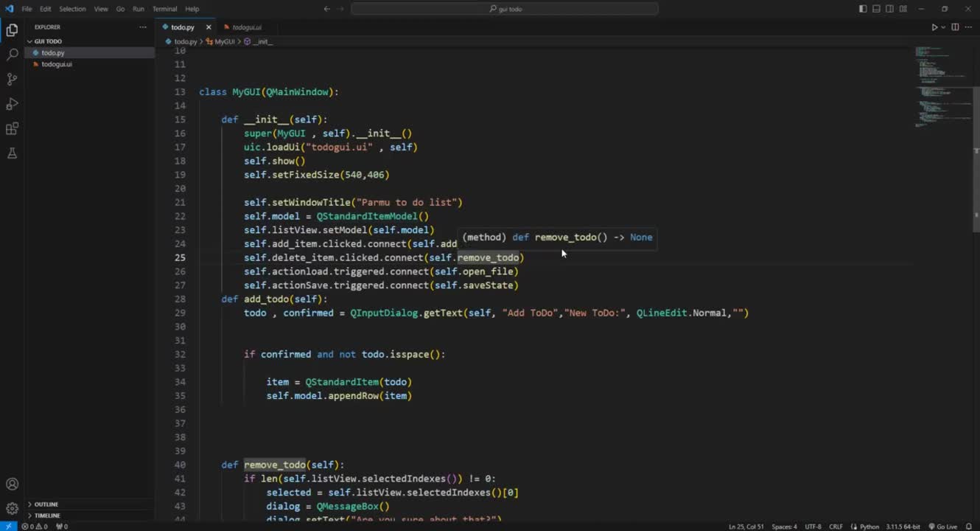Change encoding via UTF-8

tap(813, 527)
